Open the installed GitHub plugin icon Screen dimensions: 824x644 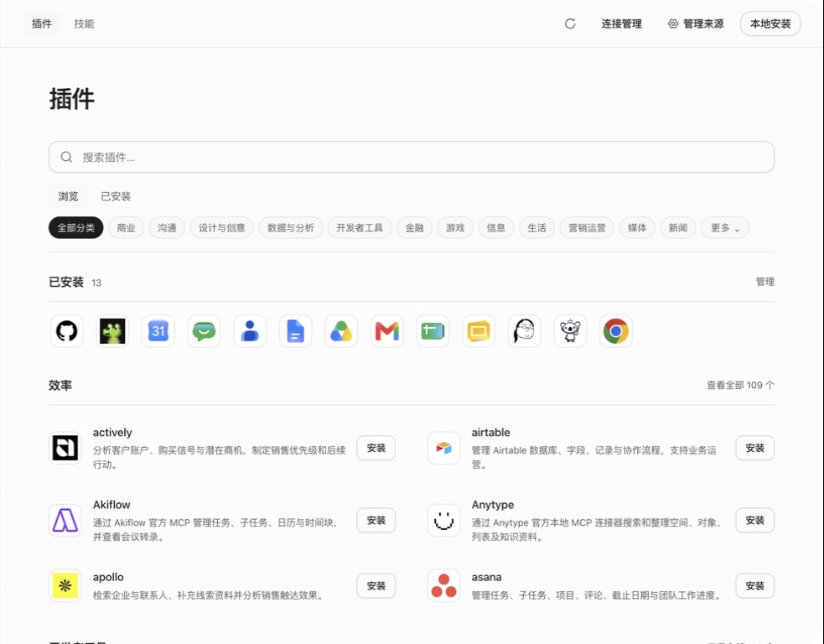67,331
